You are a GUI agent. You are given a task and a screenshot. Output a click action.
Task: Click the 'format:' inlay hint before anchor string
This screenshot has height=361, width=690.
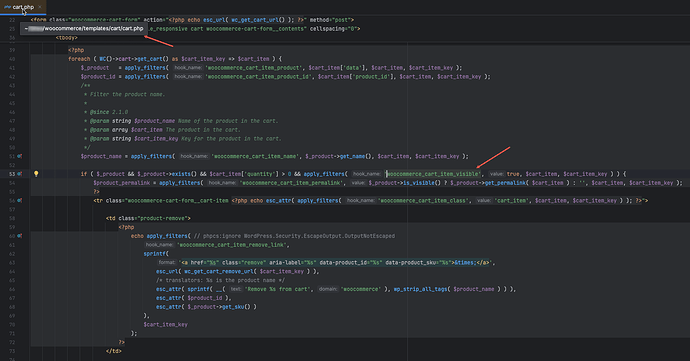point(167,262)
